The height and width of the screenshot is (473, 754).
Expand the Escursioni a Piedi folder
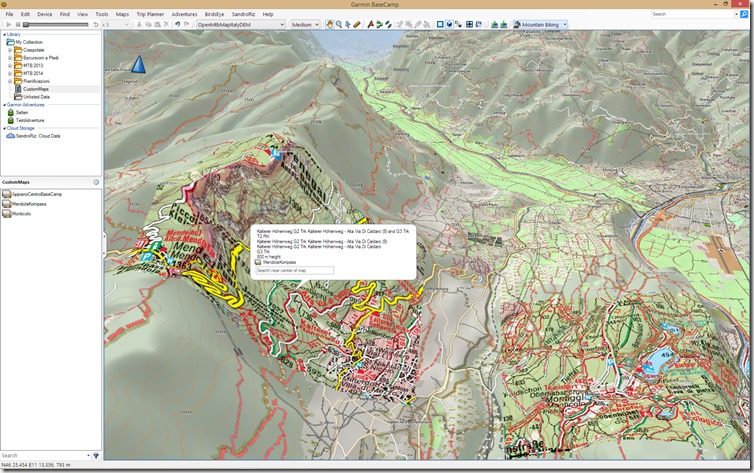click(x=10, y=58)
